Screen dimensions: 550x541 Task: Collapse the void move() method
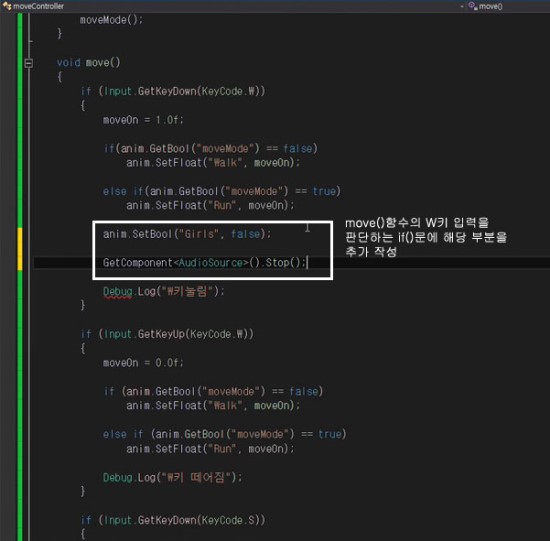(29, 63)
